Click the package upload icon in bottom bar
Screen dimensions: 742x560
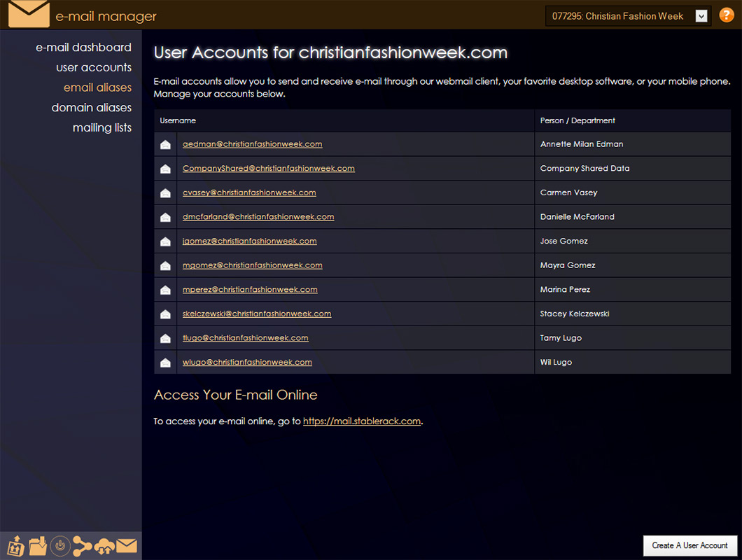click(x=15, y=545)
